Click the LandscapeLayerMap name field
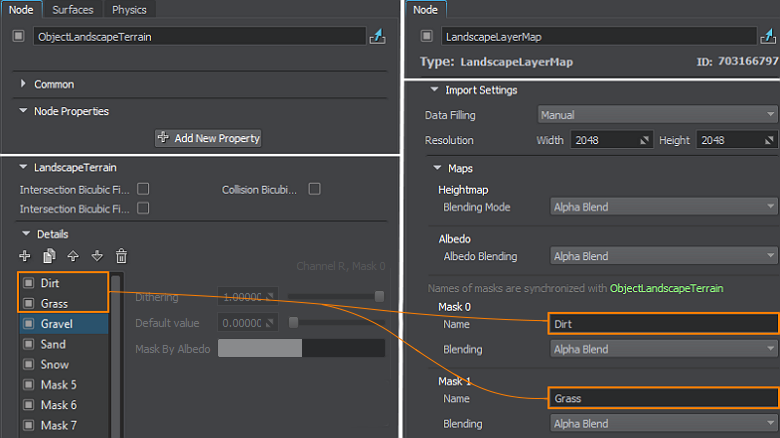This screenshot has width=780, height=438. tap(599, 36)
